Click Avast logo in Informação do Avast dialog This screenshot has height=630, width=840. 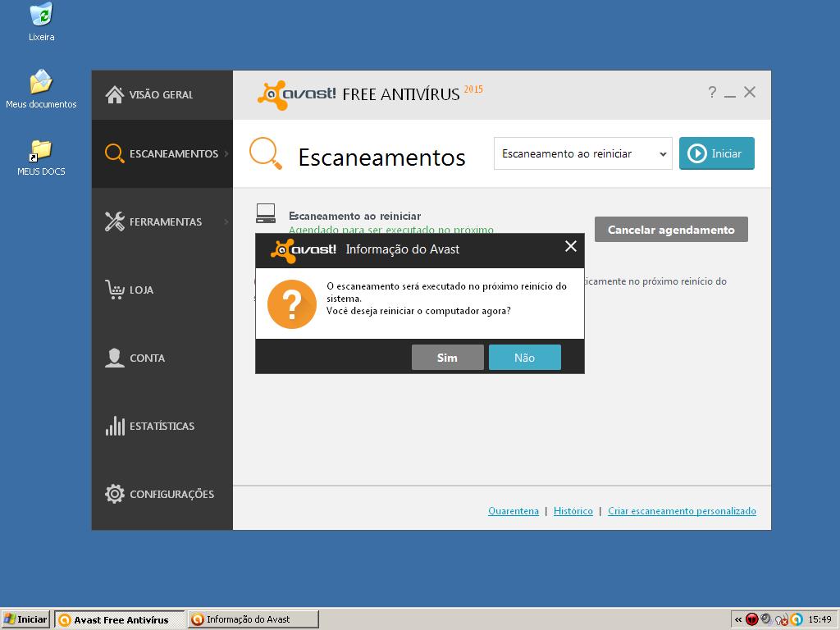click(304, 250)
